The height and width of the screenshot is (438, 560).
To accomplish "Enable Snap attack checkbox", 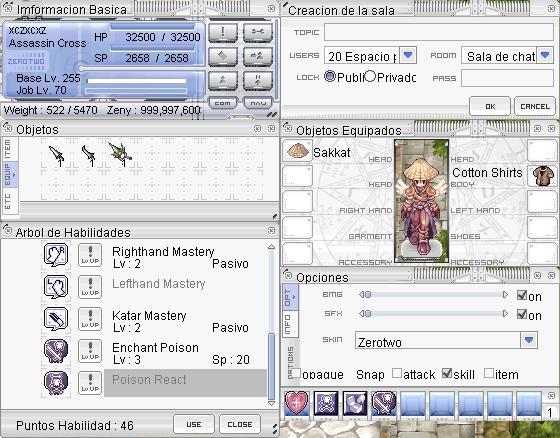I will point(397,373).
